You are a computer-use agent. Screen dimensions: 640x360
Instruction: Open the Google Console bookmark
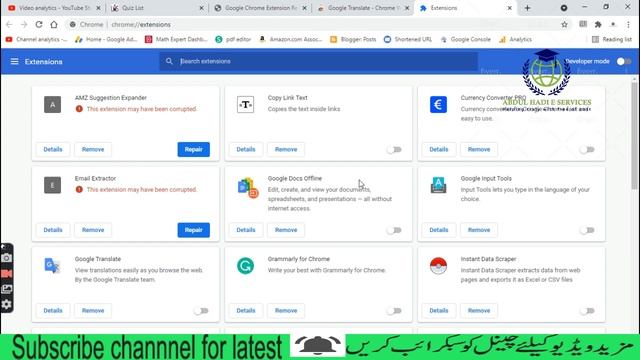pyautogui.click(x=466, y=40)
